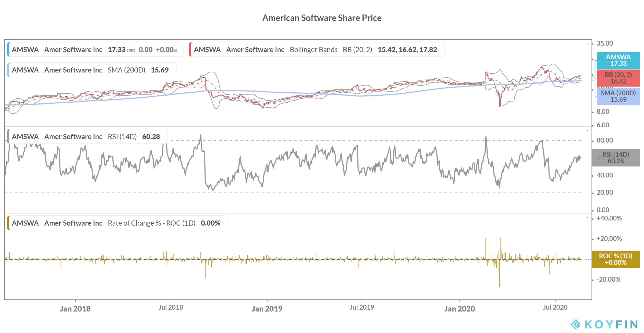Select the SMA (200D) 15.69 axis tag
This screenshot has width=644, height=333.
[618, 96]
